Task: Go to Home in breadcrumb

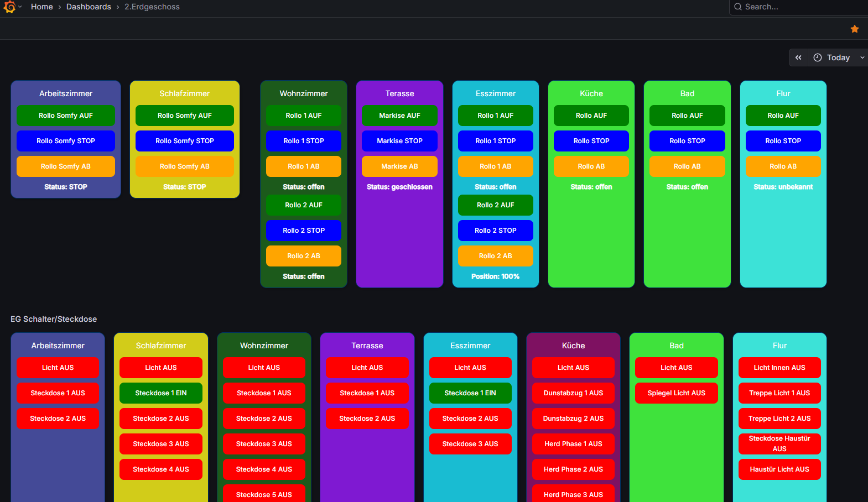Action: pos(42,7)
